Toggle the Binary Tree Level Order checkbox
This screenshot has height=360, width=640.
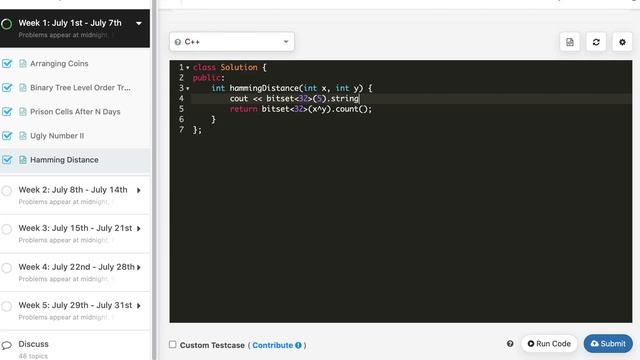click(x=7, y=88)
